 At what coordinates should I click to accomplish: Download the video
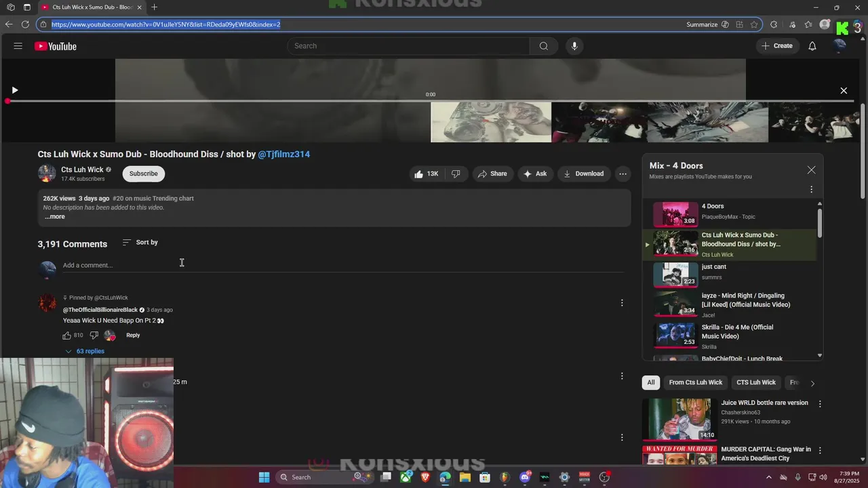[584, 174]
